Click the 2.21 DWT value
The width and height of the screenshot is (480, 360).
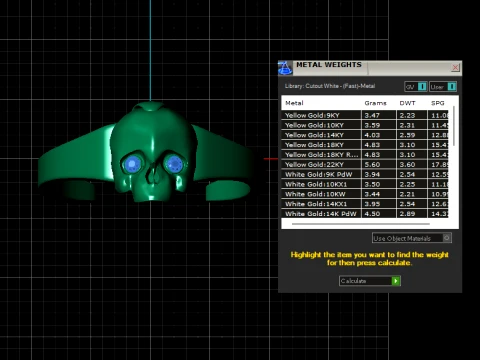click(407, 194)
